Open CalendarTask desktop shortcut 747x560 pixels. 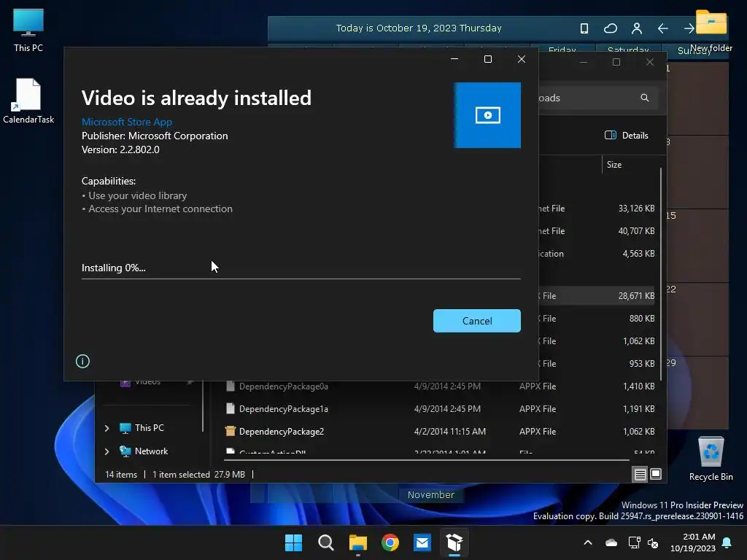[28, 101]
